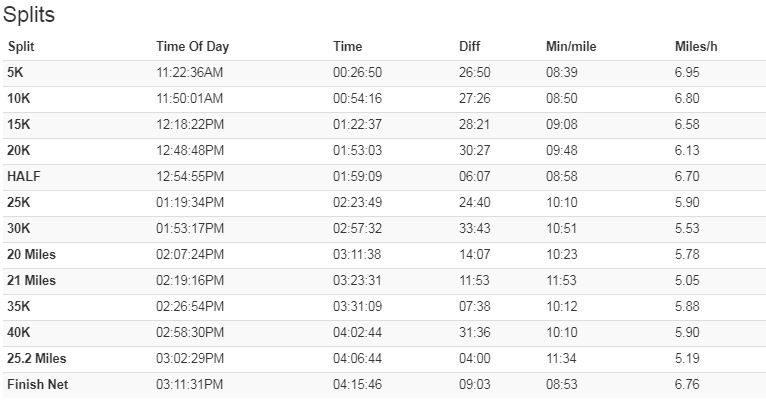Click the Miles/h column header

[696, 46]
